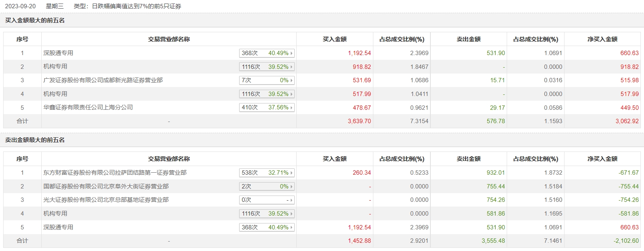Expand the 538次 32.71% badge for 东方财富证券
The image size is (644, 251).
click(x=267, y=173)
